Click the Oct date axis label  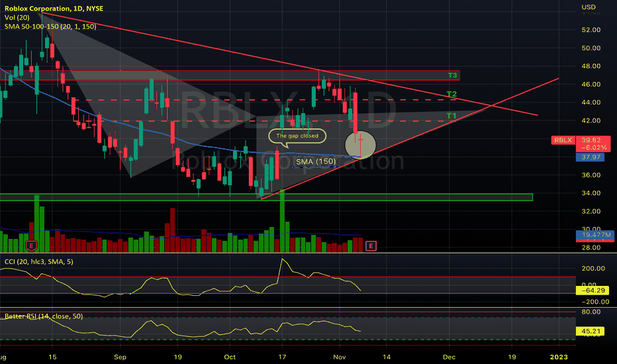(230, 357)
